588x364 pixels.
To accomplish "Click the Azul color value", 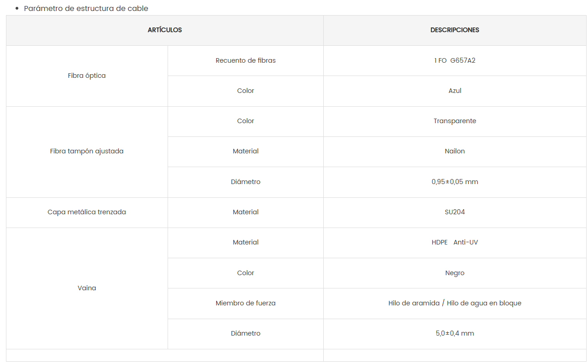I will [455, 91].
